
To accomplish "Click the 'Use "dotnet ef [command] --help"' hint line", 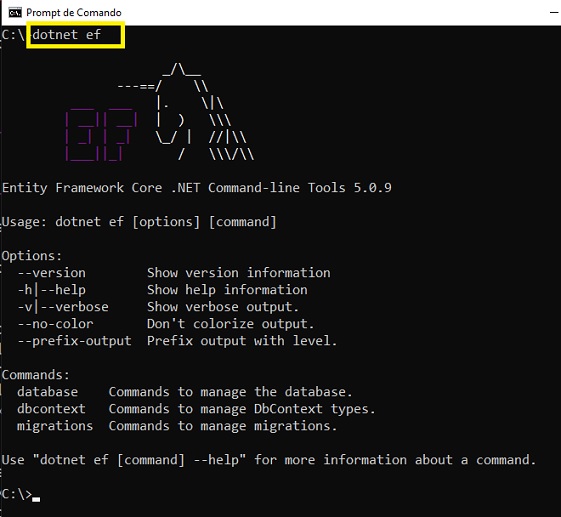I will [x=269, y=460].
